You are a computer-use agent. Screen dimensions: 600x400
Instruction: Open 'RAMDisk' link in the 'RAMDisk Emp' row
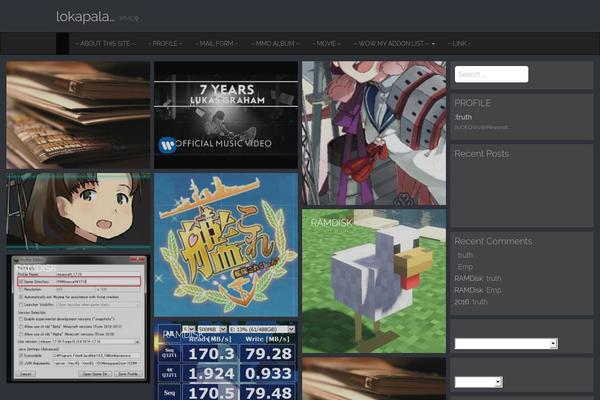pos(468,290)
